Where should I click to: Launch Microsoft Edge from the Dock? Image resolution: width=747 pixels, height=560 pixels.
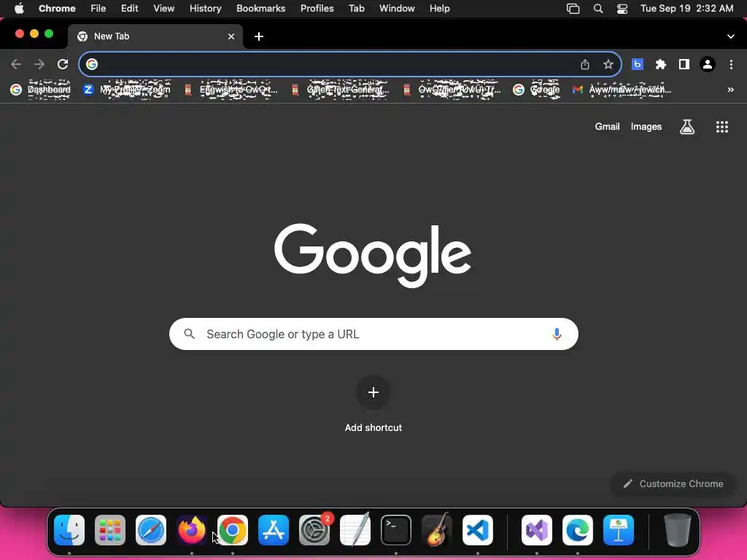[578, 530]
